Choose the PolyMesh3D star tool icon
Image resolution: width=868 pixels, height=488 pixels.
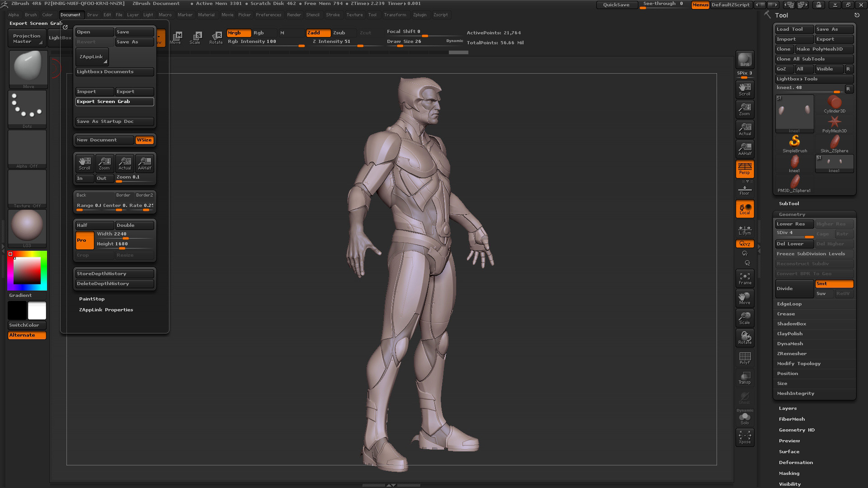(834, 124)
